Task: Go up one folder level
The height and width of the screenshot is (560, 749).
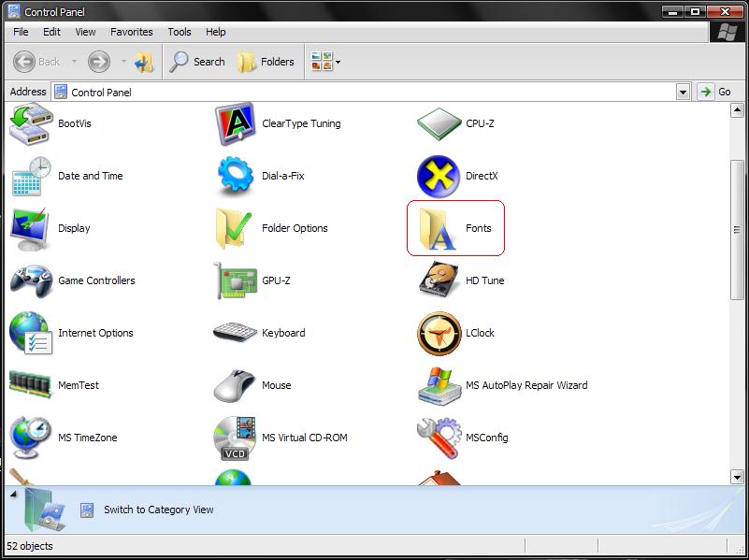Action: click(x=144, y=62)
